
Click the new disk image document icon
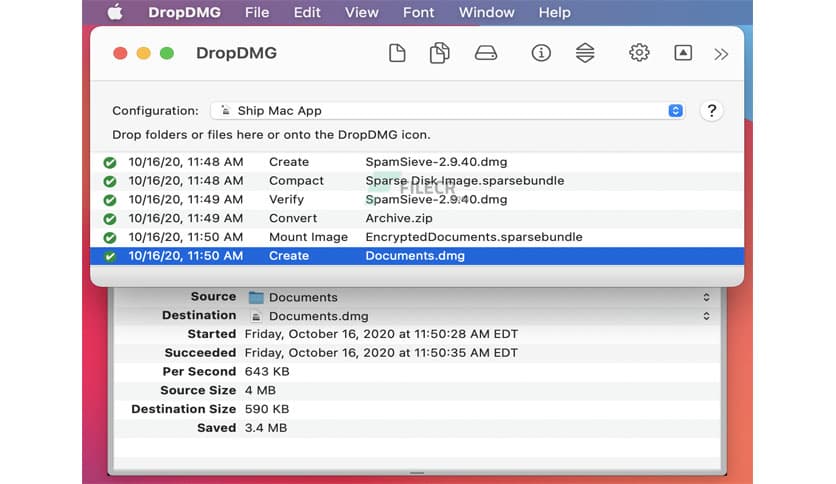pyautogui.click(x=397, y=53)
